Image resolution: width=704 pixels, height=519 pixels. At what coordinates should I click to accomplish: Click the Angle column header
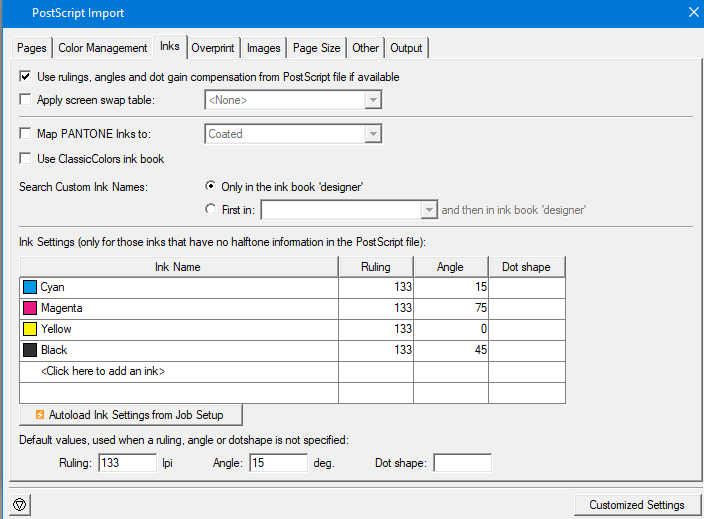(450, 267)
